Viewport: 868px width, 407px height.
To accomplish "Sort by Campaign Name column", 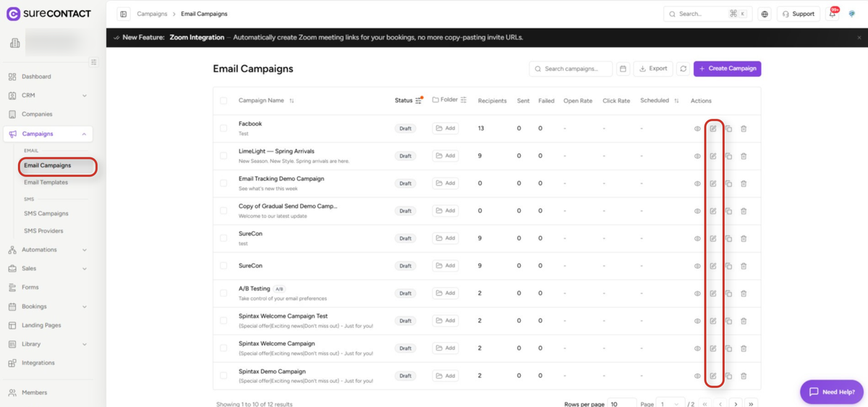I will (x=292, y=101).
